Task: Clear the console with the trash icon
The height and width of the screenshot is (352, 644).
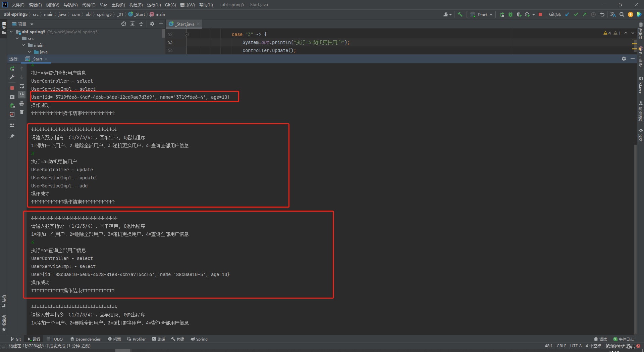Action: pos(22,112)
